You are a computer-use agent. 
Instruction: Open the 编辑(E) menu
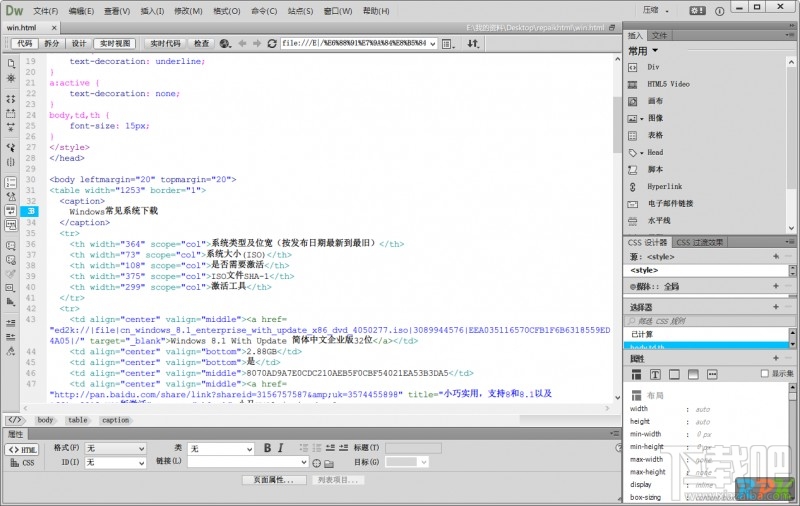tap(81, 11)
